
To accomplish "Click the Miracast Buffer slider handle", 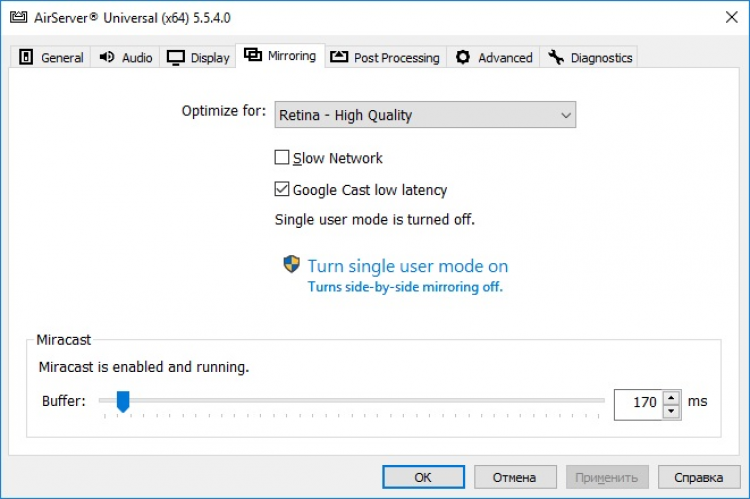I will [123, 401].
